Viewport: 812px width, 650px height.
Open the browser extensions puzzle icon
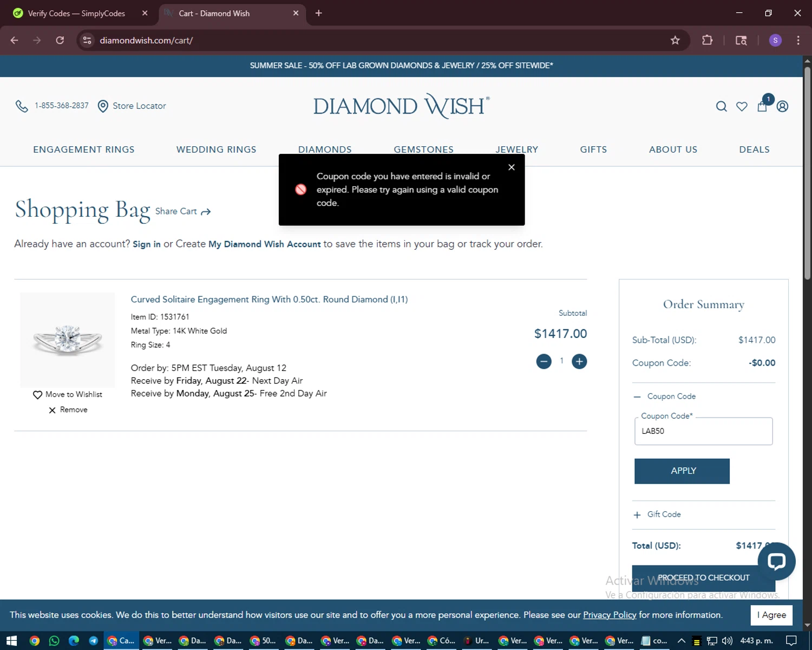[707, 40]
